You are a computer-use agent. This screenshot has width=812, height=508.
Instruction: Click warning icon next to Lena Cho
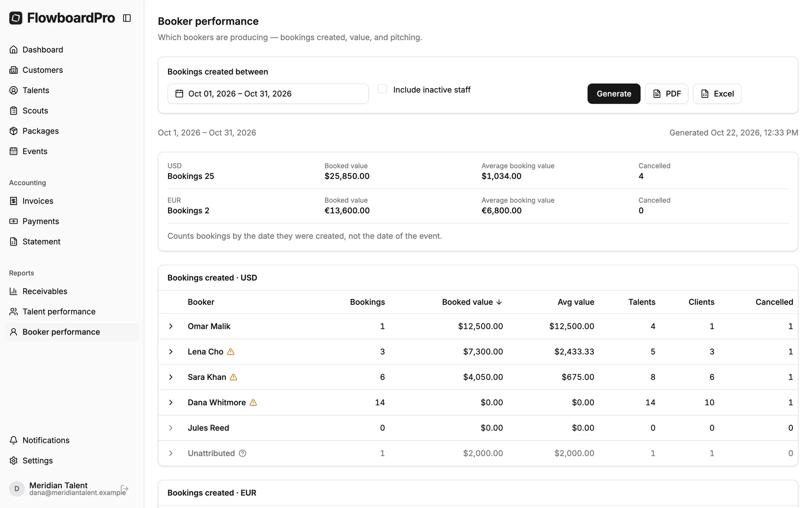pyautogui.click(x=231, y=352)
